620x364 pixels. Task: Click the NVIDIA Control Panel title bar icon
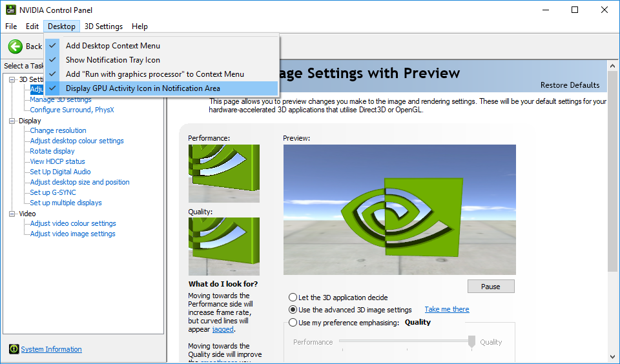point(11,10)
